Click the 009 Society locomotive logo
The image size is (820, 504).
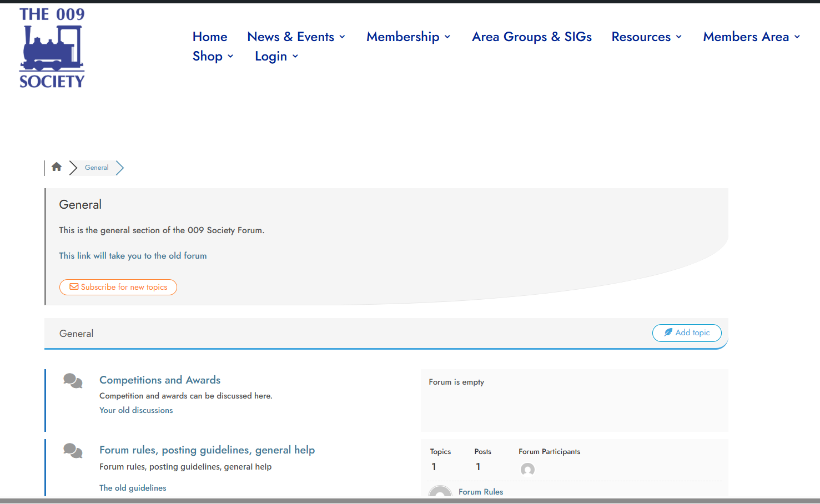coord(52,48)
